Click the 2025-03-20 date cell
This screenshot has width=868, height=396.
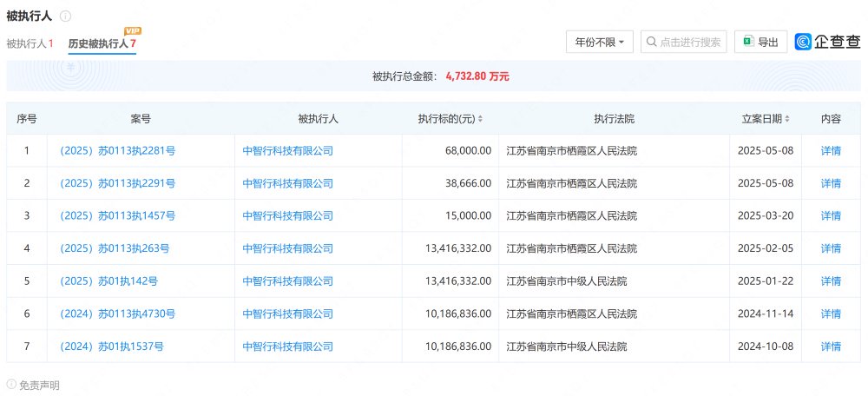point(766,216)
